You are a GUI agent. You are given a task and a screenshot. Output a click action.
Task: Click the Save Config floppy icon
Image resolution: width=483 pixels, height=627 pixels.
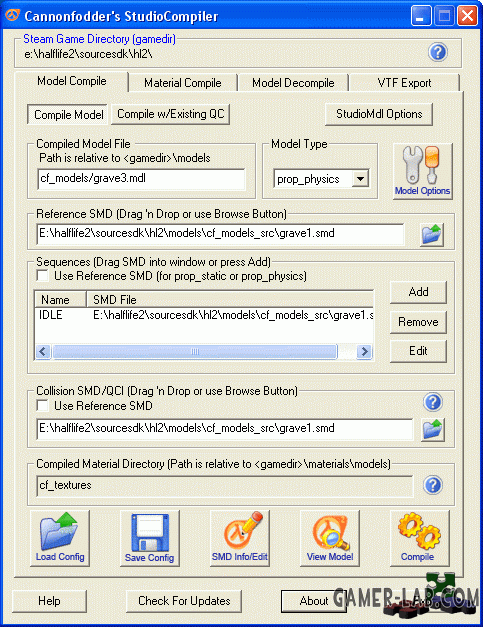click(x=150, y=538)
